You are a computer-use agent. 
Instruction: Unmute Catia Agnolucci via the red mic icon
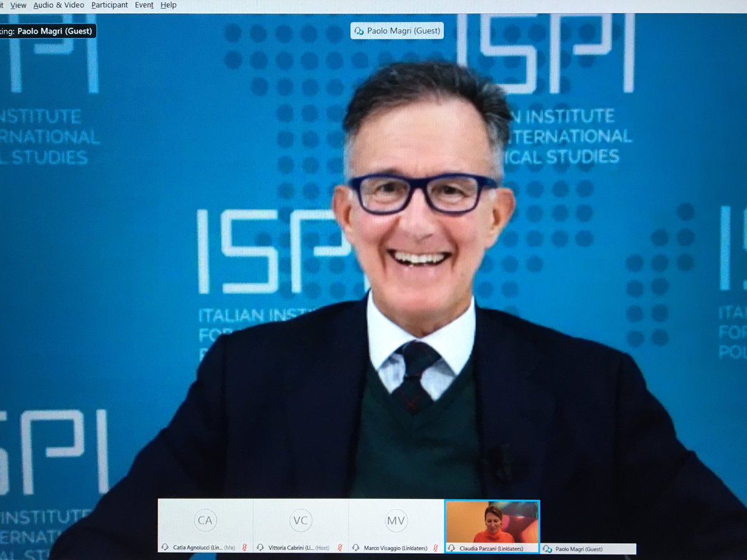244,548
